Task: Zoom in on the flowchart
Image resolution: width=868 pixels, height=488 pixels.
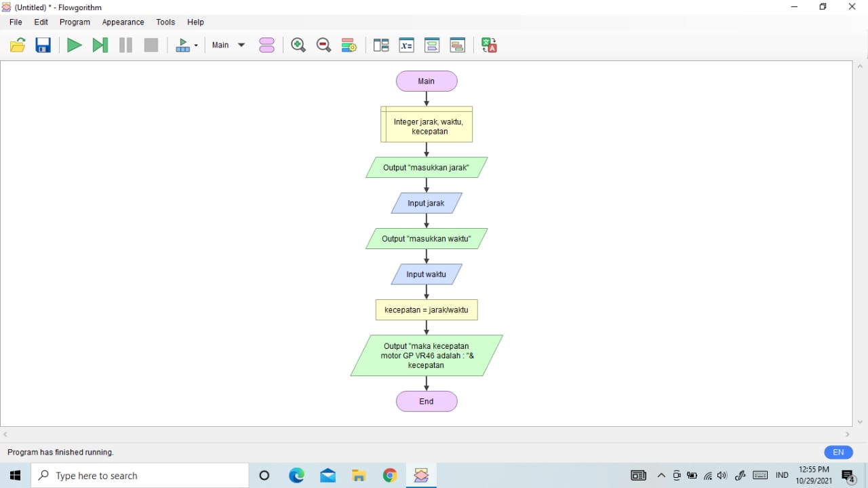Action: (298, 45)
